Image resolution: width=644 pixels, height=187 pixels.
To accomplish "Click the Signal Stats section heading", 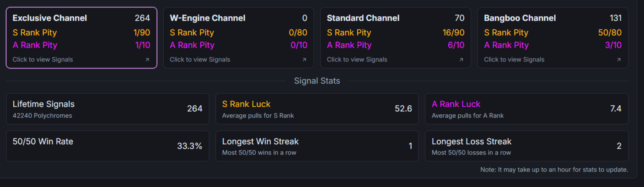I will coord(317,81).
